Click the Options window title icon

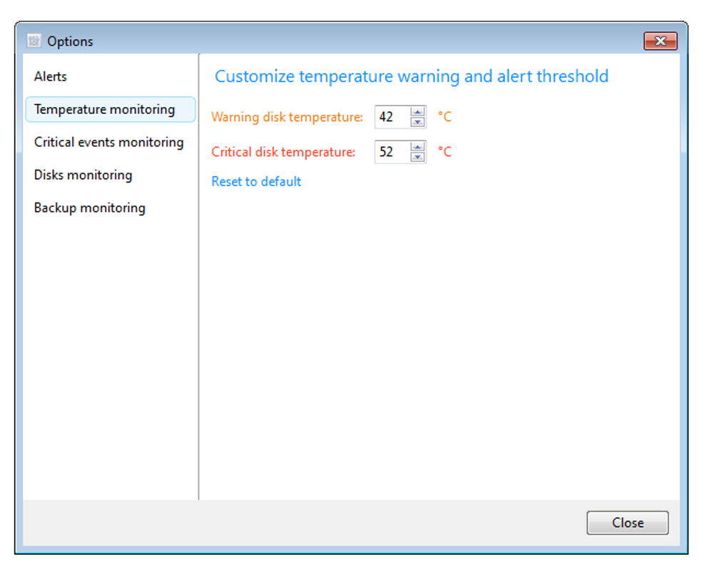click(34, 41)
